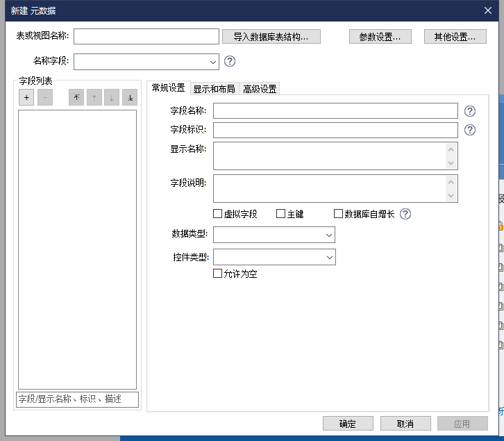Click the add field plus button
The width and height of the screenshot is (504, 441).
click(x=26, y=98)
